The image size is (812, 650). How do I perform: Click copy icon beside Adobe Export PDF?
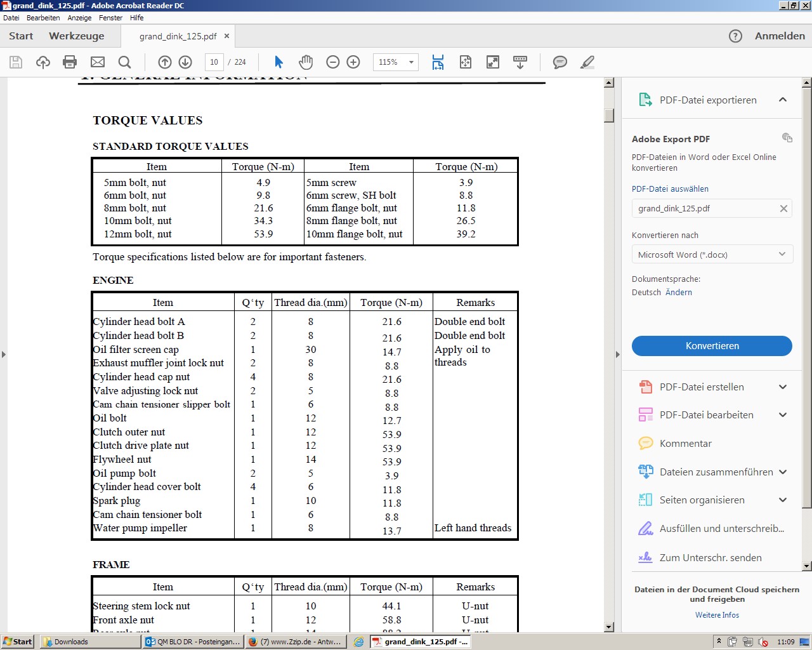click(x=787, y=138)
